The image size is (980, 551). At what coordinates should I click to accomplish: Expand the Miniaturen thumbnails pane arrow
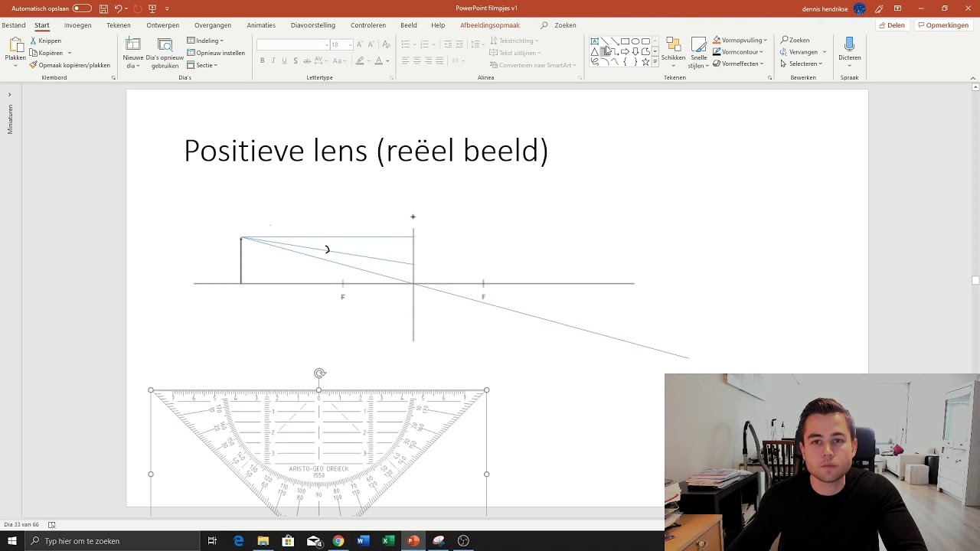(x=9, y=95)
